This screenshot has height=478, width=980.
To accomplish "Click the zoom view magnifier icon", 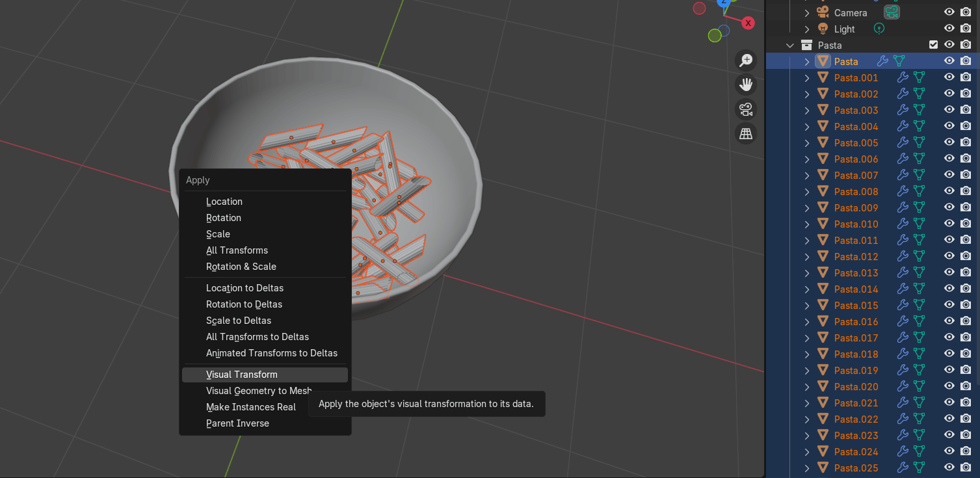I will click(x=745, y=60).
